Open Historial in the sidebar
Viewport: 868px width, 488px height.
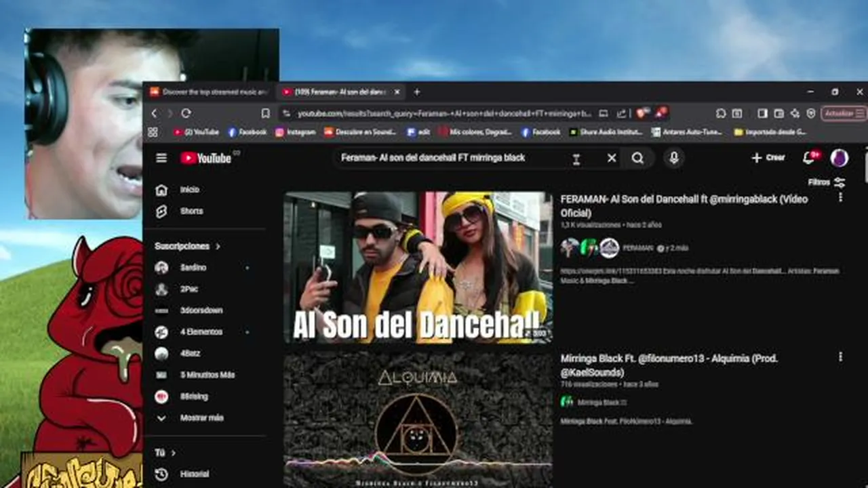point(195,474)
